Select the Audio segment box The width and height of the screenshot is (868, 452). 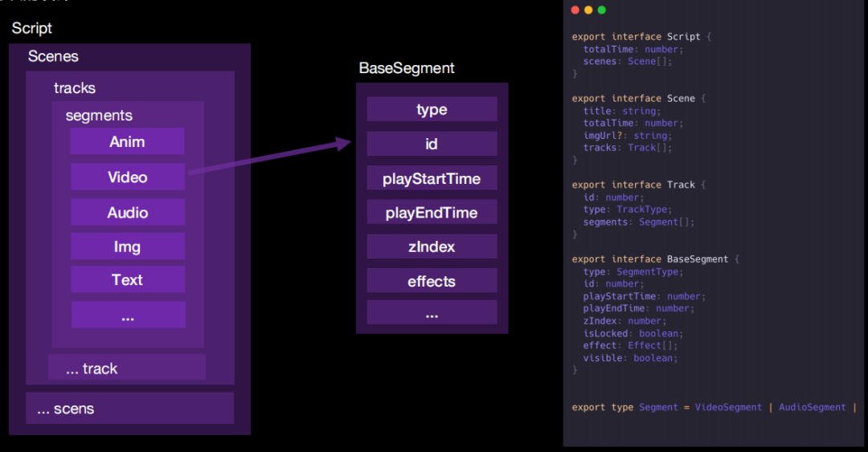[x=128, y=212]
